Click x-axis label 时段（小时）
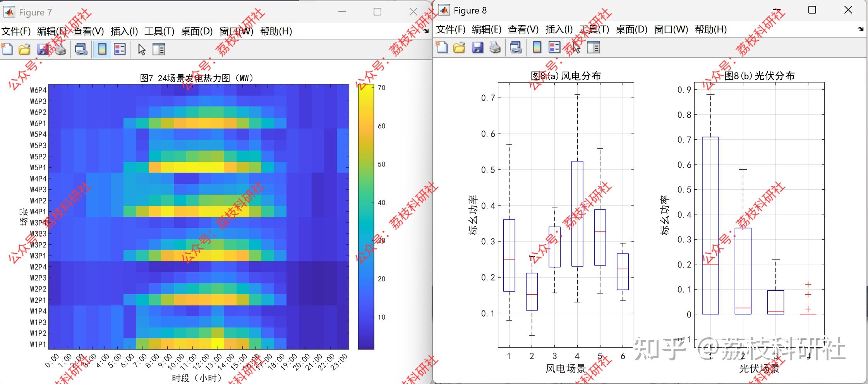Viewport: 868px width, 384px height. [x=199, y=378]
